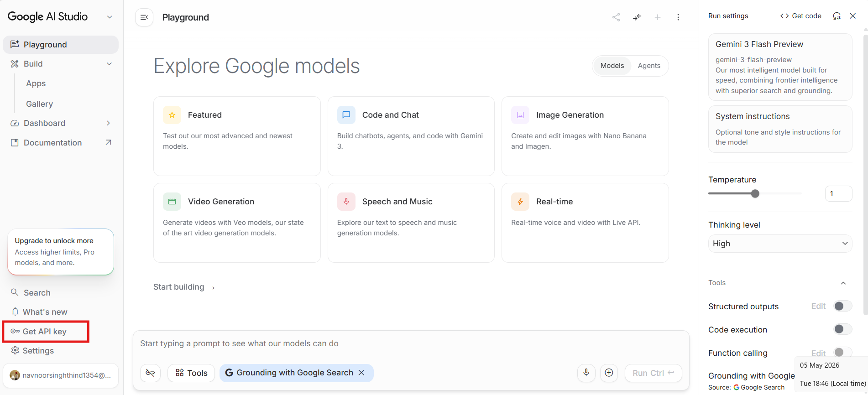
Task: Follow the Start building link
Action: click(184, 287)
